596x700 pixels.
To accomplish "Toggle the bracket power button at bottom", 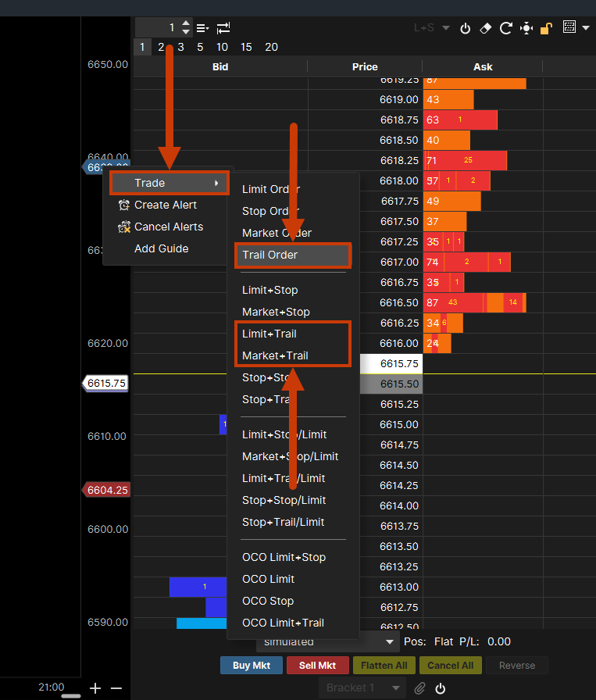I will [x=441, y=688].
